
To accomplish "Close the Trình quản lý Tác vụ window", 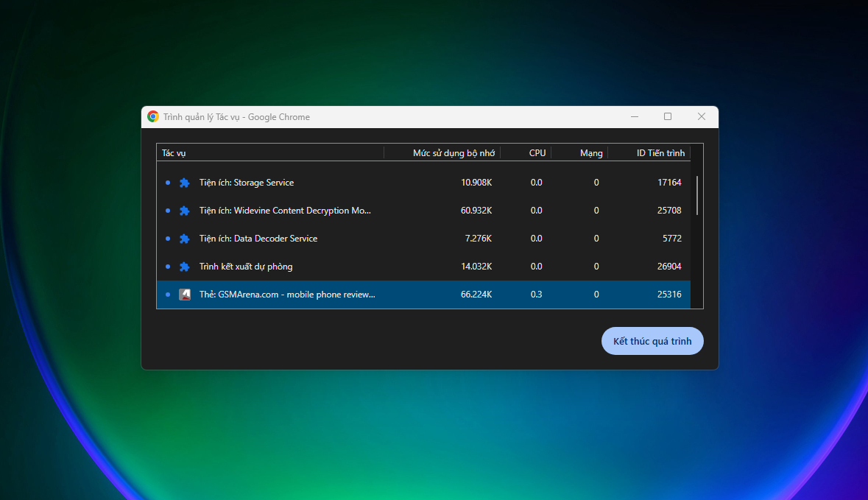I will click(702, 117).
